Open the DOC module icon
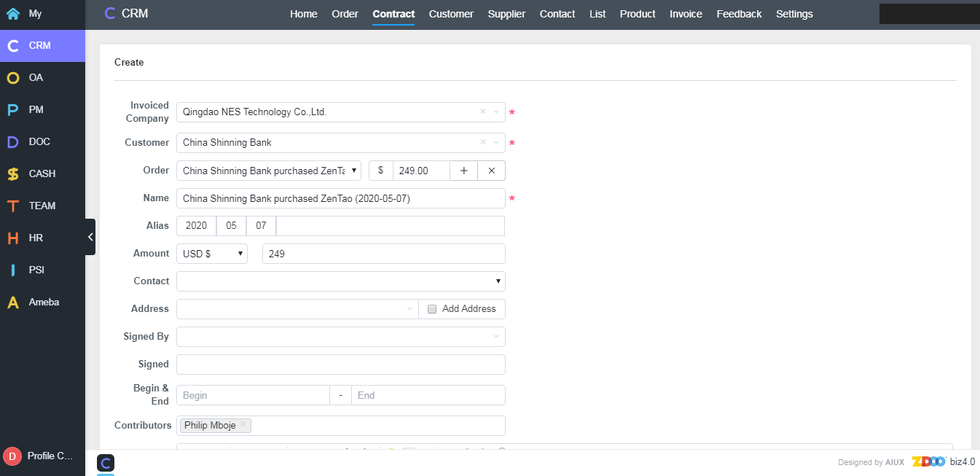The image size is (980, 476). point(13,142)
